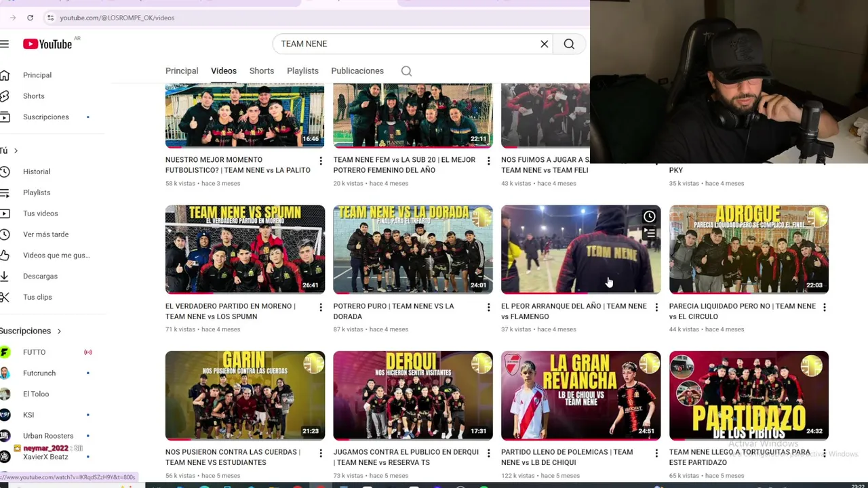Open options menu for PARTIDO LLENO DE POLEMICAS

point(656,453)
